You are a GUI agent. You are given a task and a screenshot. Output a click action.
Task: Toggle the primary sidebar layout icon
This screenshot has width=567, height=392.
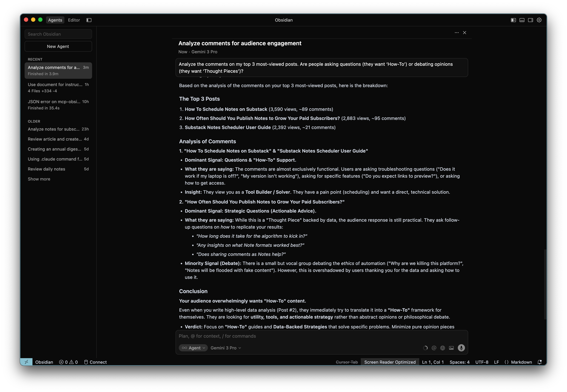513,20
